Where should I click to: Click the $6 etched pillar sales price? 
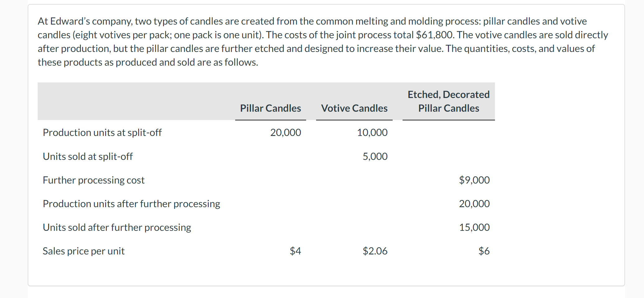(484, 251)
